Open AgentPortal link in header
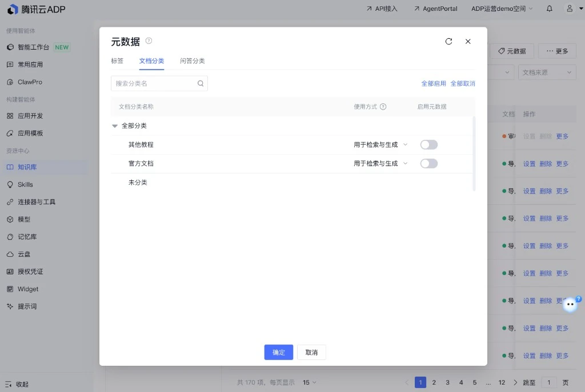Viewport: 585px width, 392px height. tap(436, 9)
